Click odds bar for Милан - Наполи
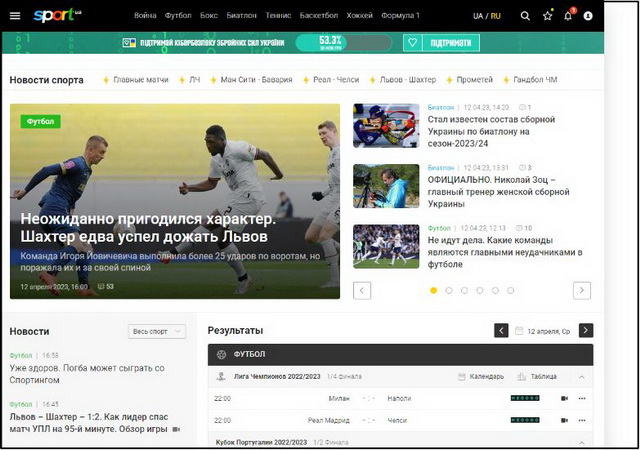 pos(525,398)
